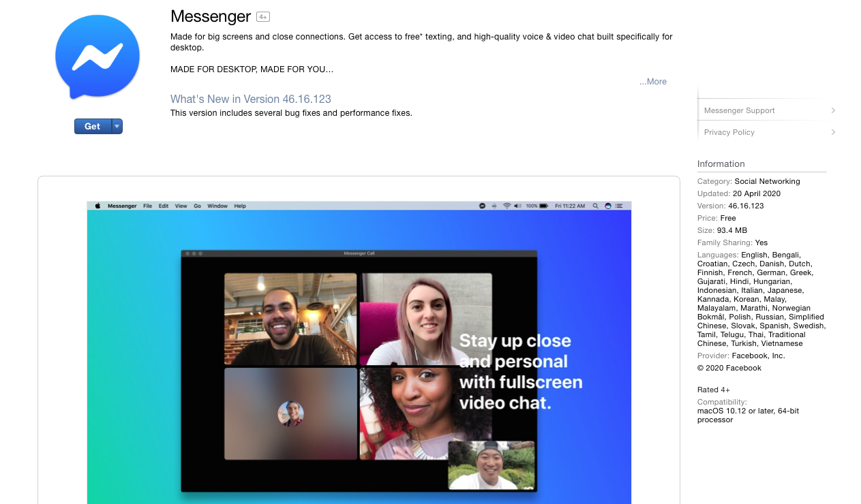Image resolution: width=861 pixels, height=504 pixels.
Task: Click the Information section heading
Action: click(721, 164)
